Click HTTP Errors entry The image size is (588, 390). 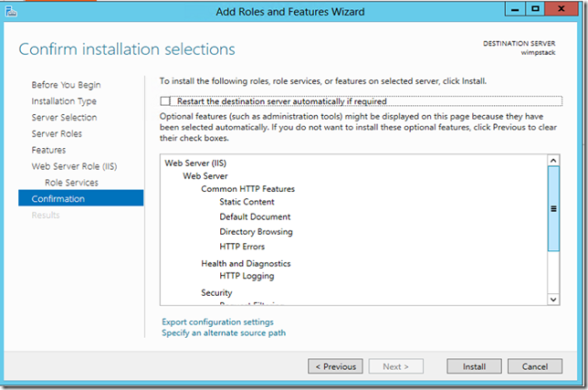point(242,247)
